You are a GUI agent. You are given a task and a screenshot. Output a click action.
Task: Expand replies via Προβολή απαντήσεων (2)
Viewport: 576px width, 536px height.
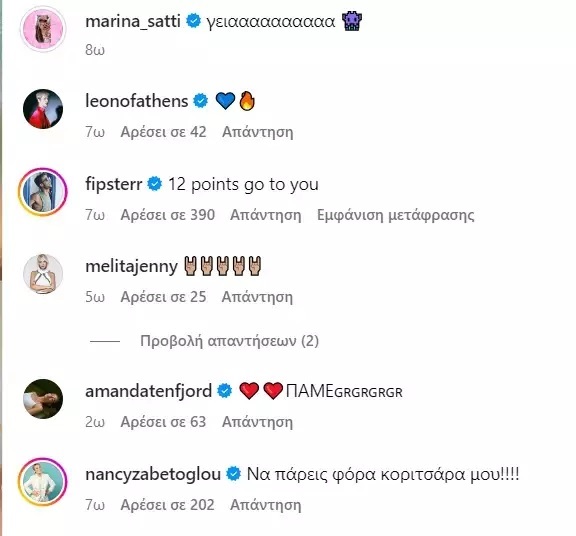[229, 341]
